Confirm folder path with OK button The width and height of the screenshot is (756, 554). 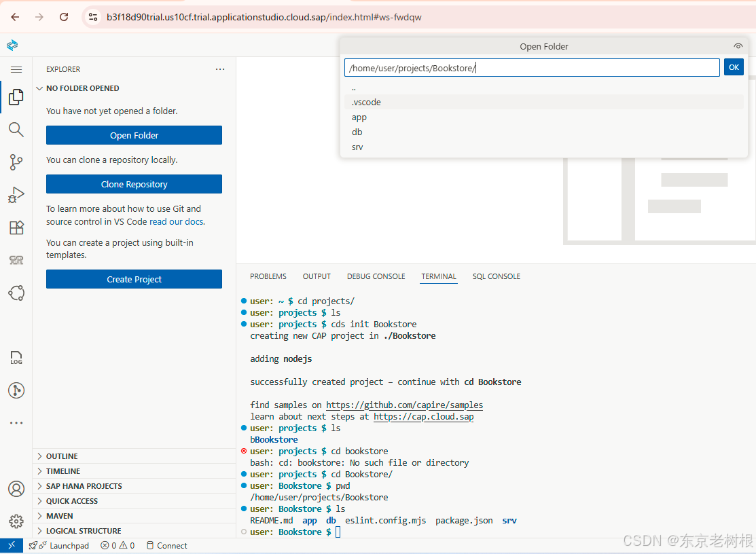click(x=734, y=67)
